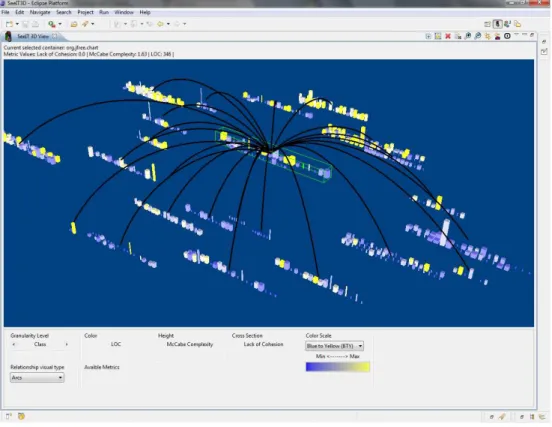
Task: Click the New wizard icon in main toolbar
Action: 9,24
